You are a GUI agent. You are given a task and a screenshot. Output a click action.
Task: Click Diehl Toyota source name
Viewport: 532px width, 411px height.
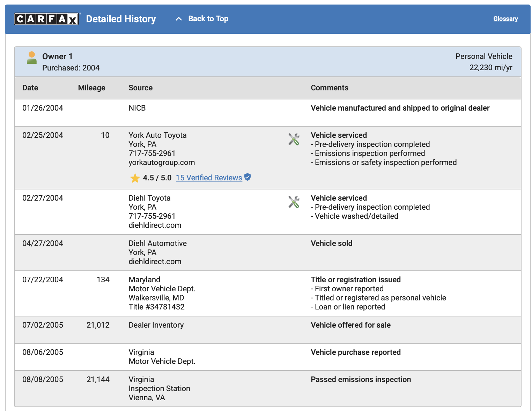pyautogui.click(x=149, y=198)
